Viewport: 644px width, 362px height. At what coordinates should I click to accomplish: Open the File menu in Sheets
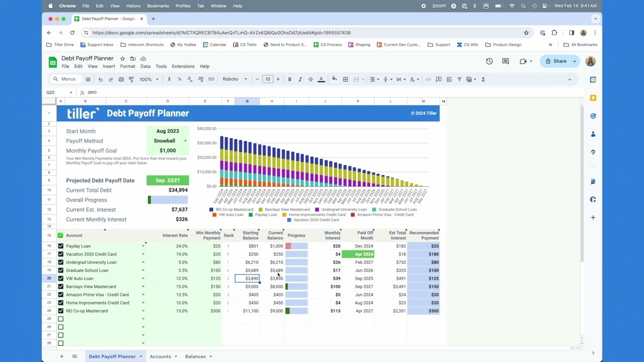tap(65, 66)
